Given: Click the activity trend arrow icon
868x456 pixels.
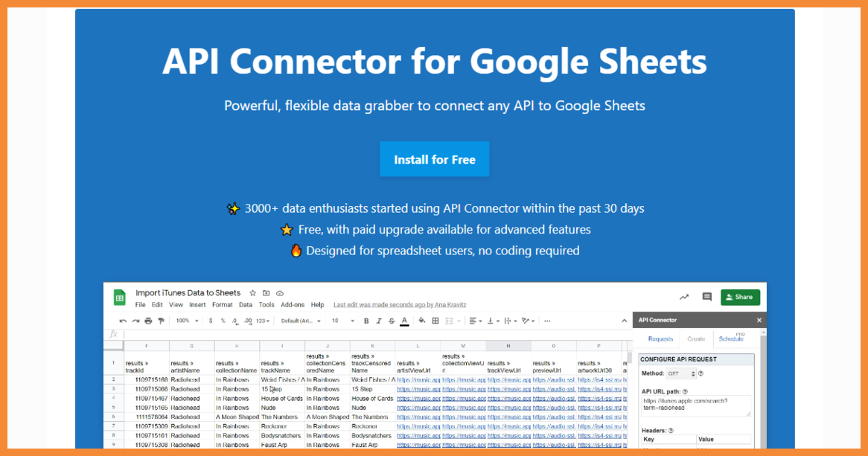Looking at the screenshot, I should (x=684, y=297).
